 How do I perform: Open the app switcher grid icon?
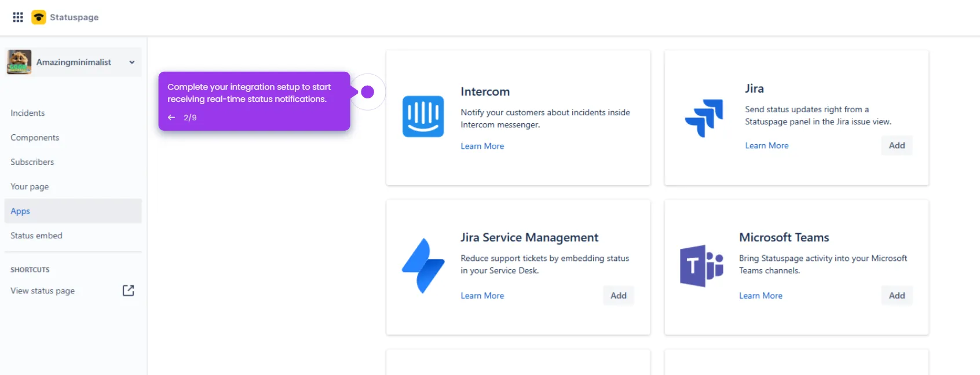click(x=18, y=17)
